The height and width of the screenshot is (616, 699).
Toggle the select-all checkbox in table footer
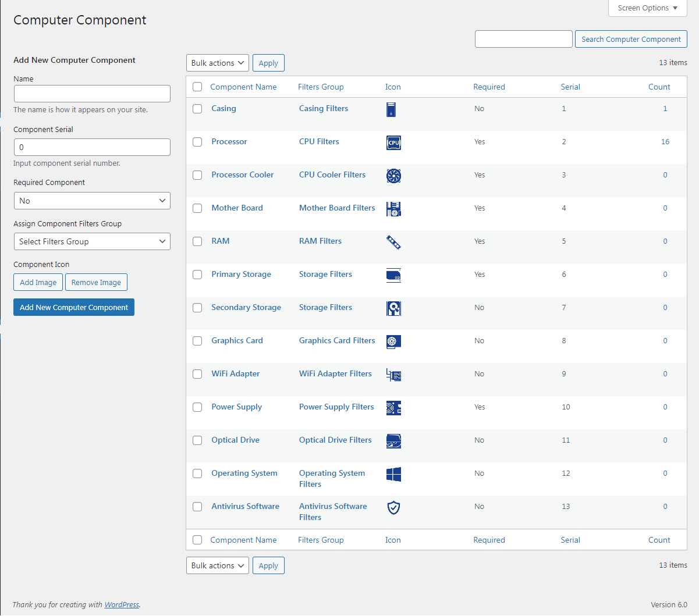[x=197, y=540]
